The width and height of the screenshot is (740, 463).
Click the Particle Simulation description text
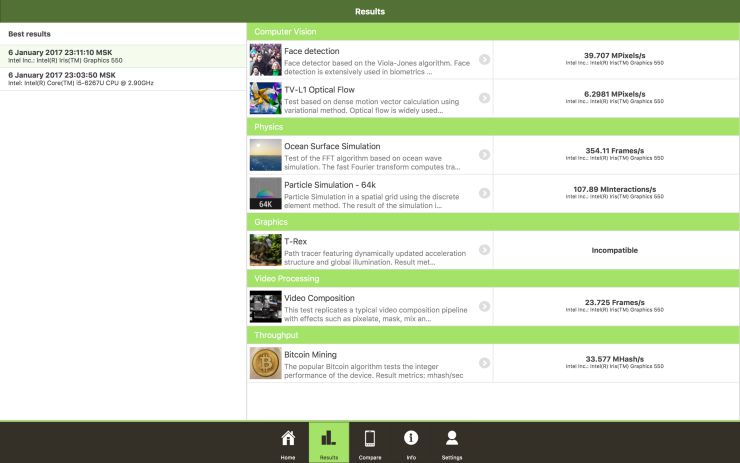[371, 201]
